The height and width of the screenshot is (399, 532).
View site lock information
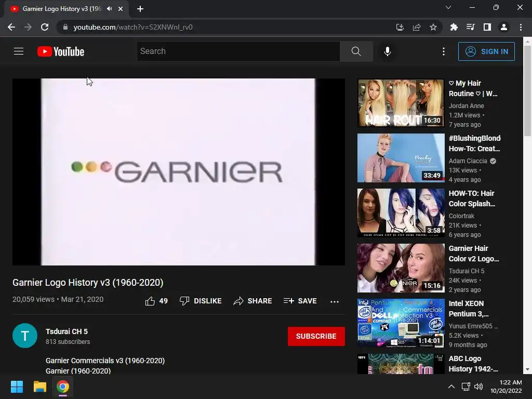point(65,27)
